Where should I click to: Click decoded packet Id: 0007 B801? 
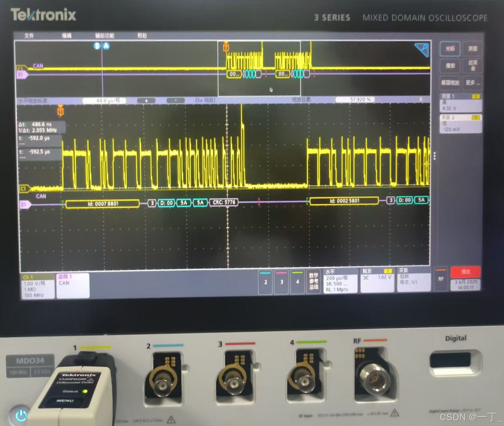[x=103, y=204]
